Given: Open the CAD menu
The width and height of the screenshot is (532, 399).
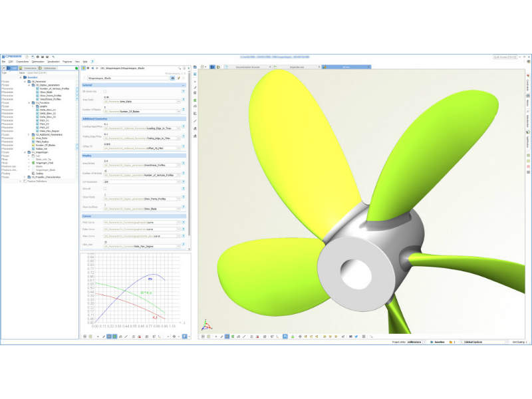Looking at the screenshot, I should 11,62.
